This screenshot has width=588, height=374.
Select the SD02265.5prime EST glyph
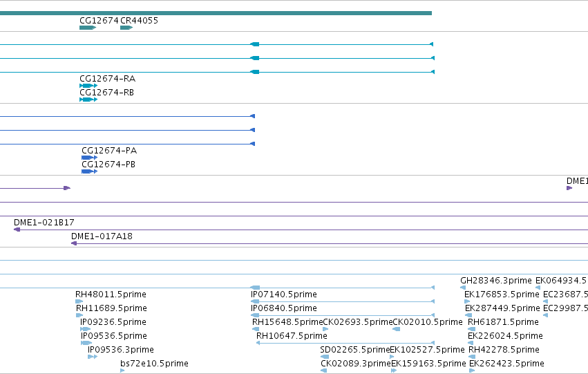325,357
